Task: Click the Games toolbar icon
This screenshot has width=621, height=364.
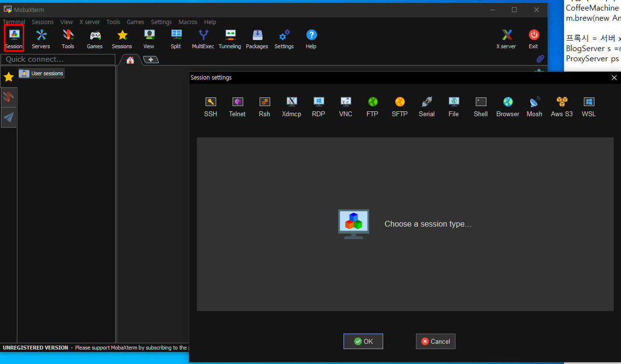Action: click(95, 39)
